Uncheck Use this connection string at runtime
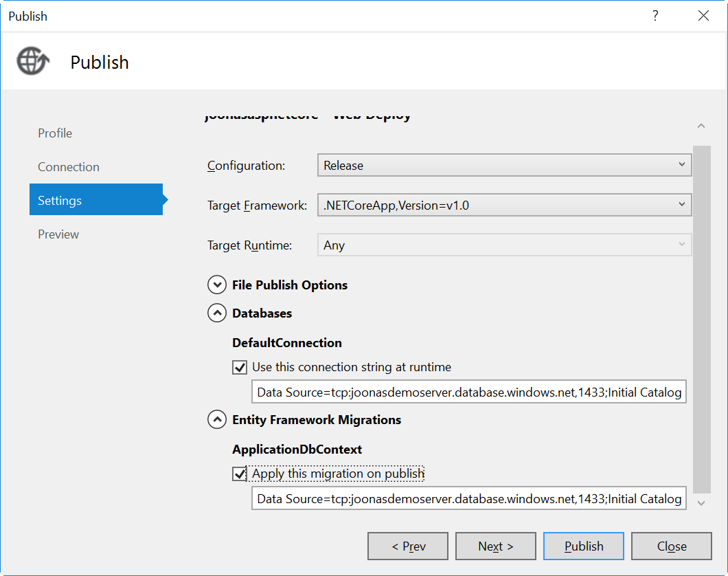The width and height of the screenshot is (728, 576). [x=240, y=367]
